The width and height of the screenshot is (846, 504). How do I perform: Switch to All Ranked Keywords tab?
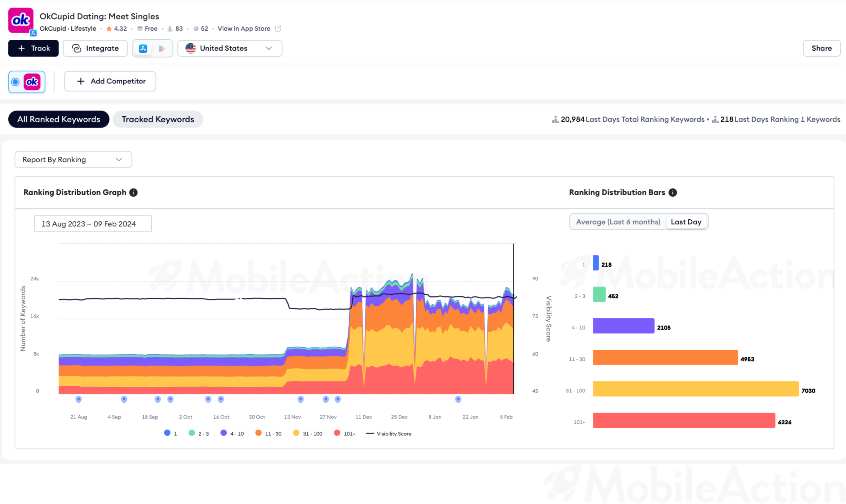coord(59,120)
